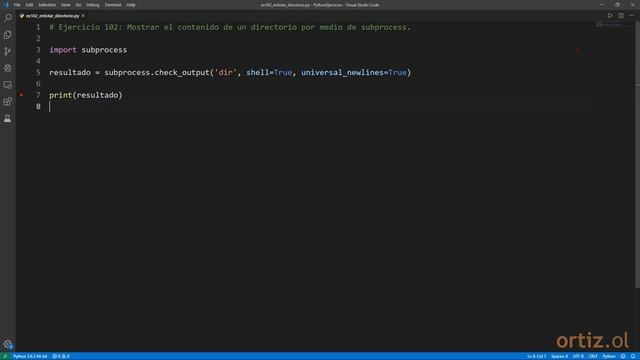Minimize the VS Code window
Image resolution: width=640 pixels, height=360 pixels.
[x=602, y=5]
